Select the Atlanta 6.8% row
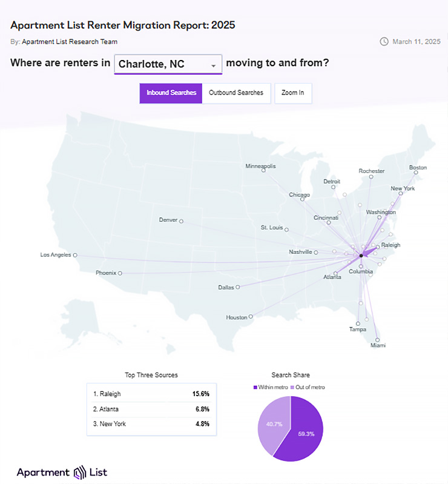Image resolution: width=448 pixels, height=484 pixels. [x=151, y=409]
